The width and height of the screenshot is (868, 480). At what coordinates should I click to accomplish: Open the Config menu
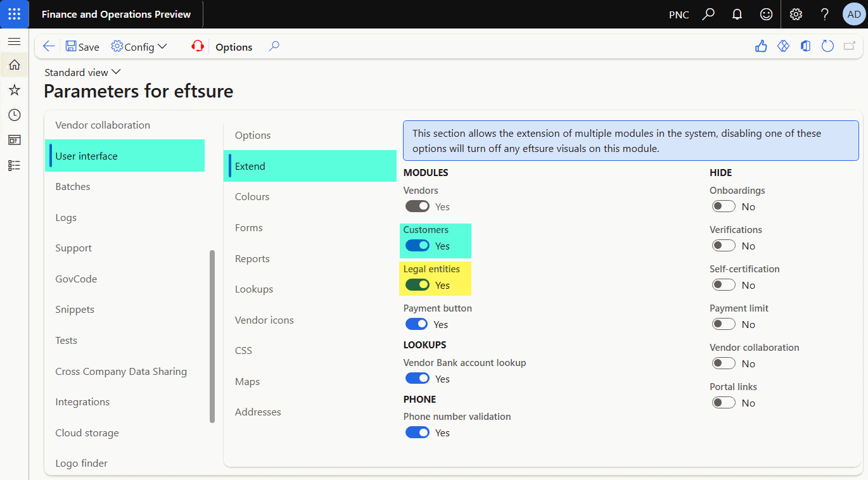(139, 47)
